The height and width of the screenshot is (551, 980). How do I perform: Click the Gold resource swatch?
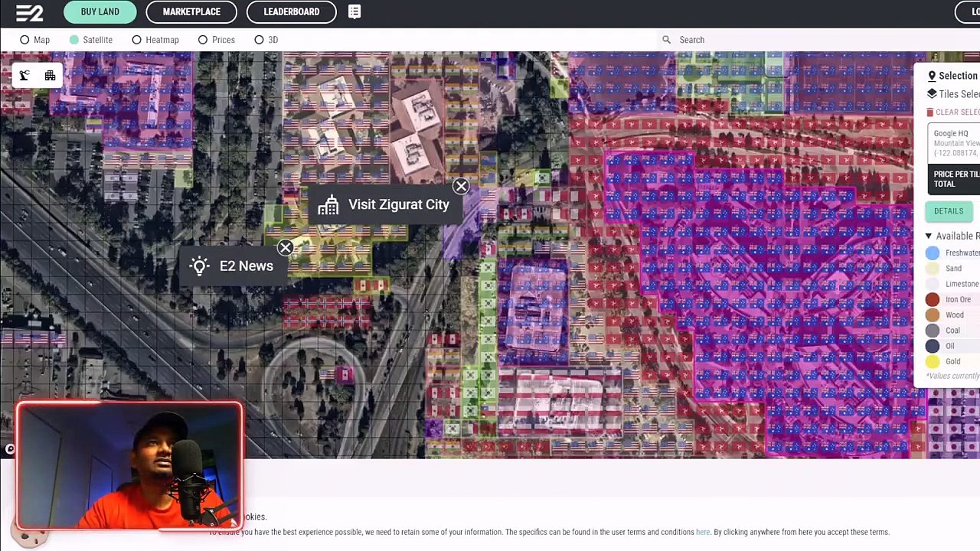[x=932, y=362]
